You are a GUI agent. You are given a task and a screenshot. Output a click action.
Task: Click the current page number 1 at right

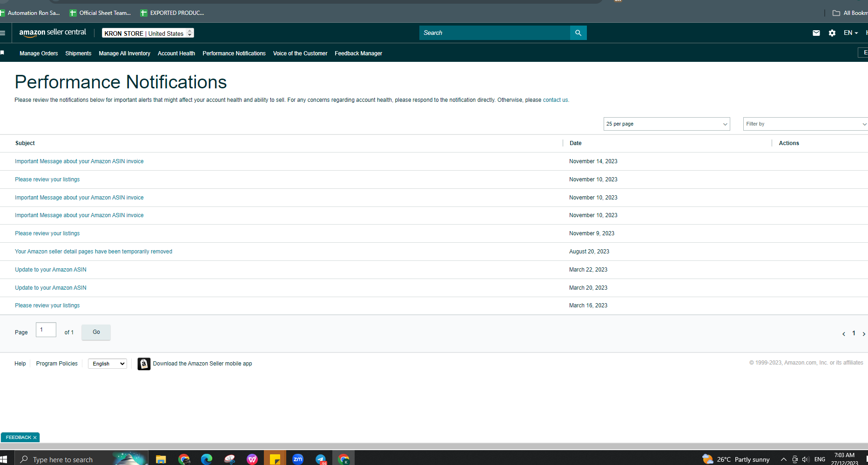854,333
